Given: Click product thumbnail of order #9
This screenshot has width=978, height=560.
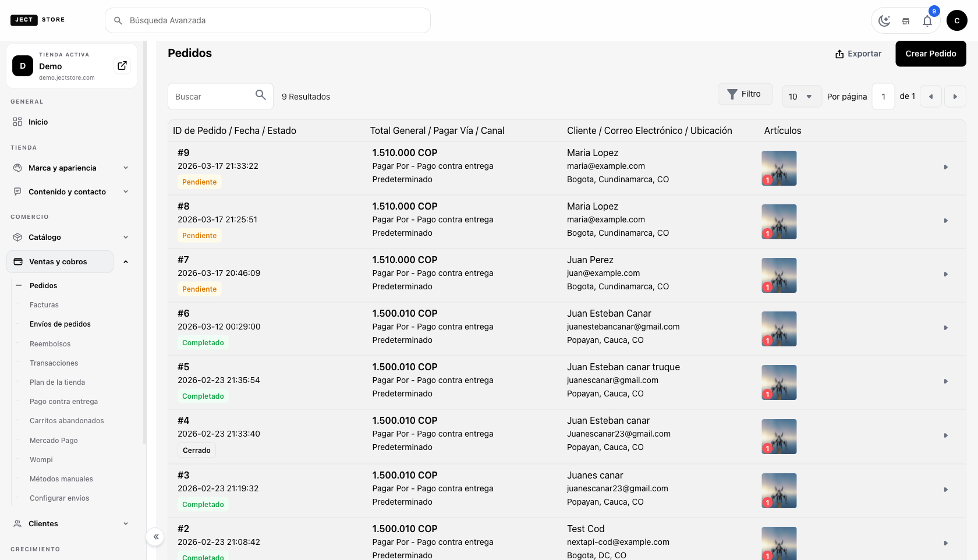Looking at the screenshot, I should 779,168.
